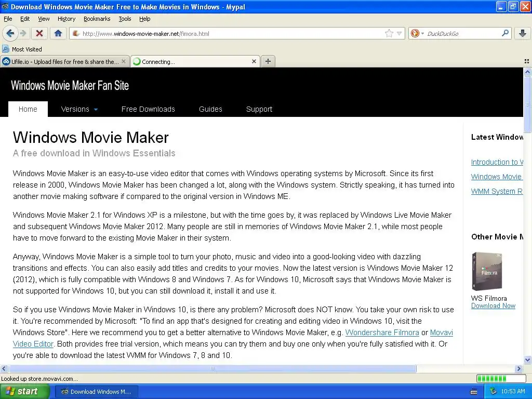
Task: Open the Support page
Action: tap(259, 109)
